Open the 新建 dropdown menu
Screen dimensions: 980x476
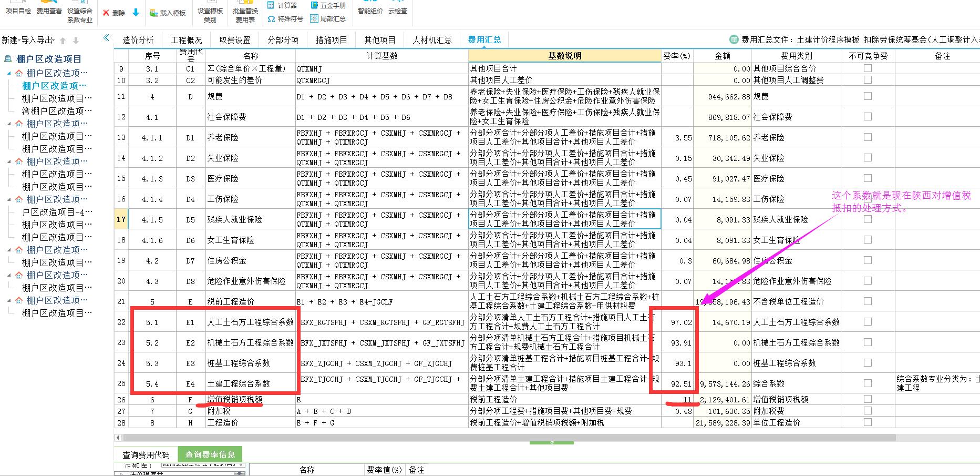click(11, 40)
